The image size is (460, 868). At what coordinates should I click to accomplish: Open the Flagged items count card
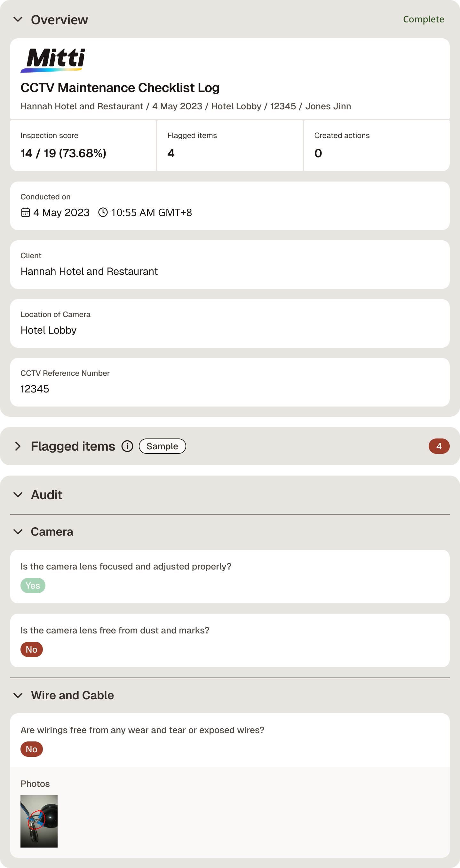point(230,145)
